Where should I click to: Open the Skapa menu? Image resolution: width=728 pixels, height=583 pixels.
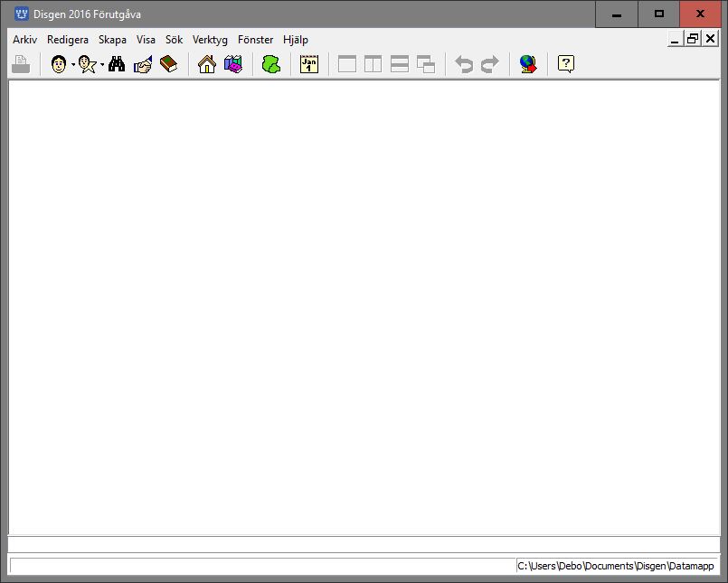pyautogui.click(x=112, y=40)
